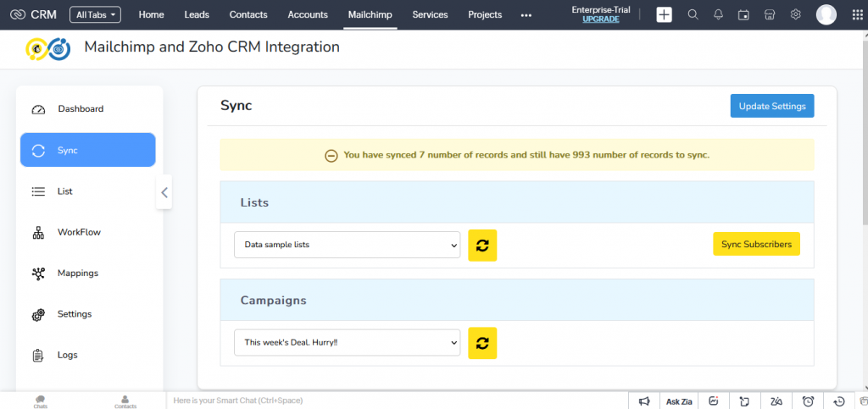This screenshot has width=868, height=409.
Task: Click the announcements megaphone icon
Action: (644, 401)
